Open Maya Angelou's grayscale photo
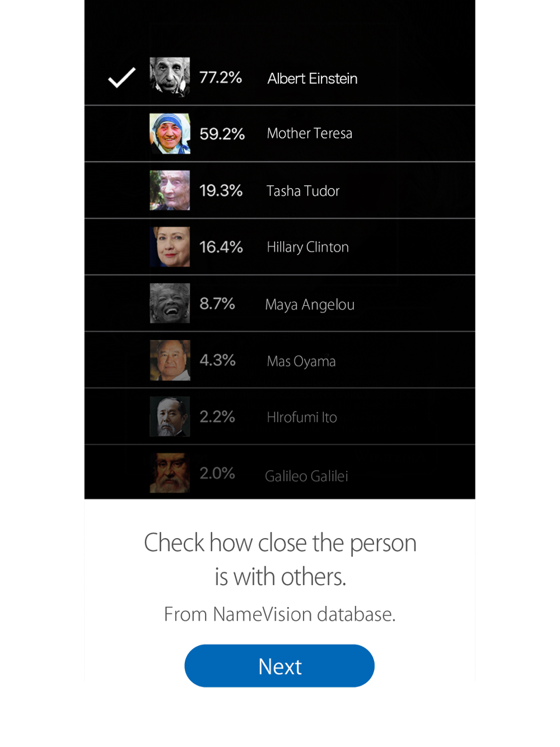Viewport: 560px width, 747px height. (x=170, y=304)
